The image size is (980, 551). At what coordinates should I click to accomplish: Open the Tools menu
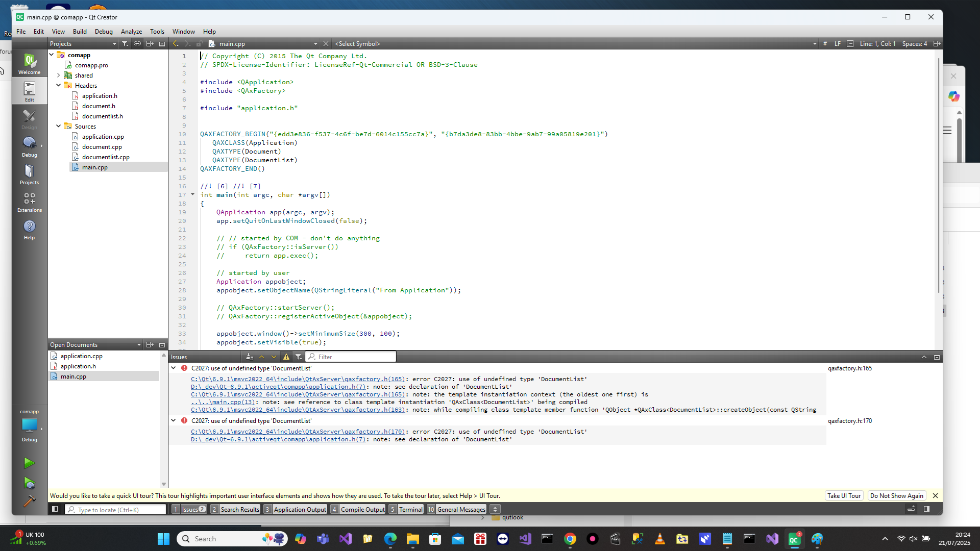(x=157, y=32)
